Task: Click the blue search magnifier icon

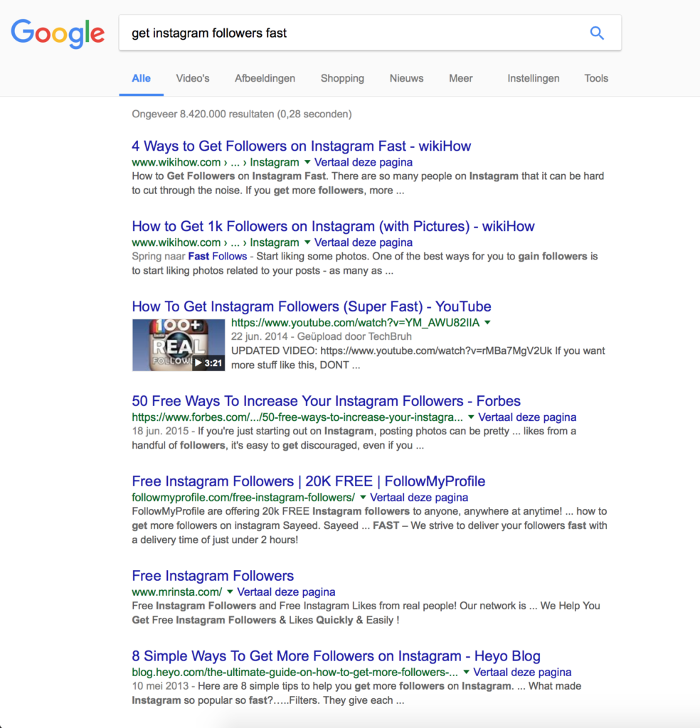Action: pos(597,33)
